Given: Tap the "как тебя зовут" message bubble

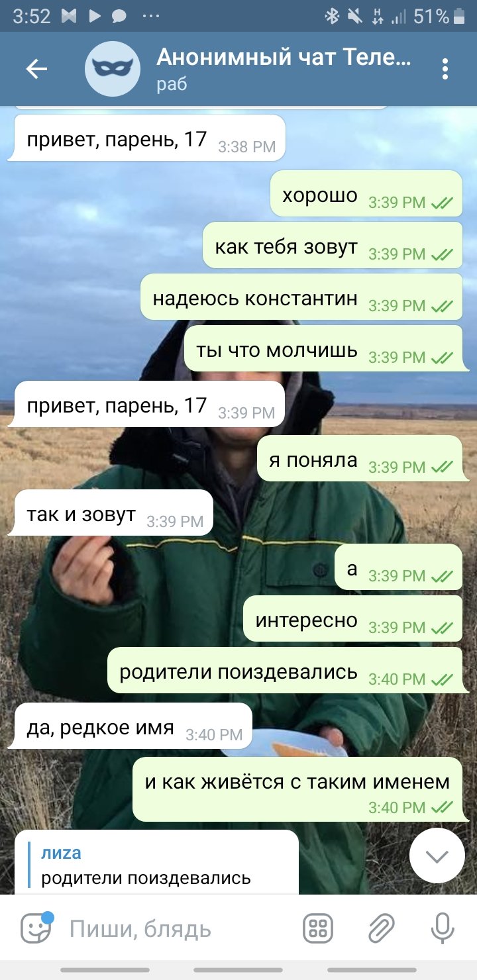Looking at the screenshot, I should [333, 246].
